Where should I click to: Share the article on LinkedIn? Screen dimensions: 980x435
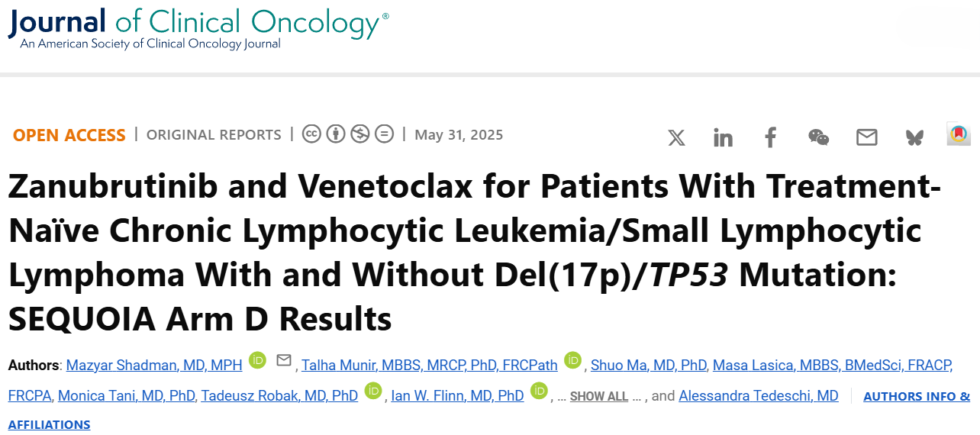[723, 137]
